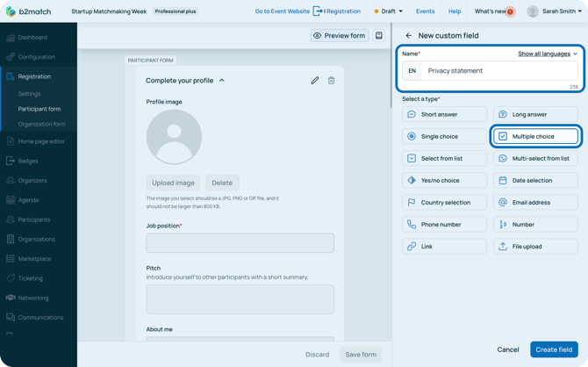Click the Create field button
Viewport: 588px width, 367px height.
tap(554, 349)
